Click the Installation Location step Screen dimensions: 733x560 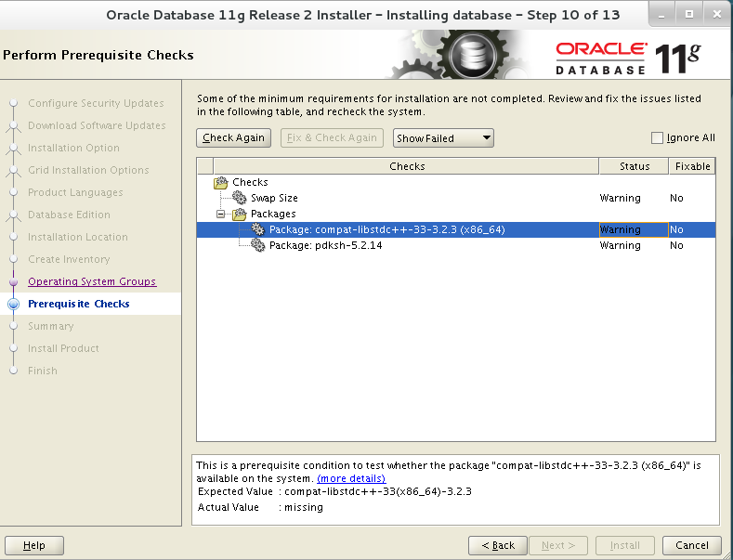78,237
